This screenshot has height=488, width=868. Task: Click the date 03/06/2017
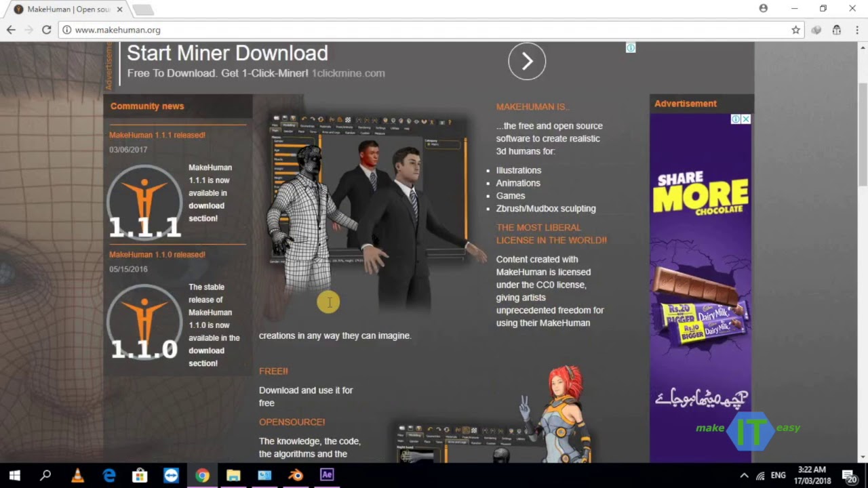128,150
